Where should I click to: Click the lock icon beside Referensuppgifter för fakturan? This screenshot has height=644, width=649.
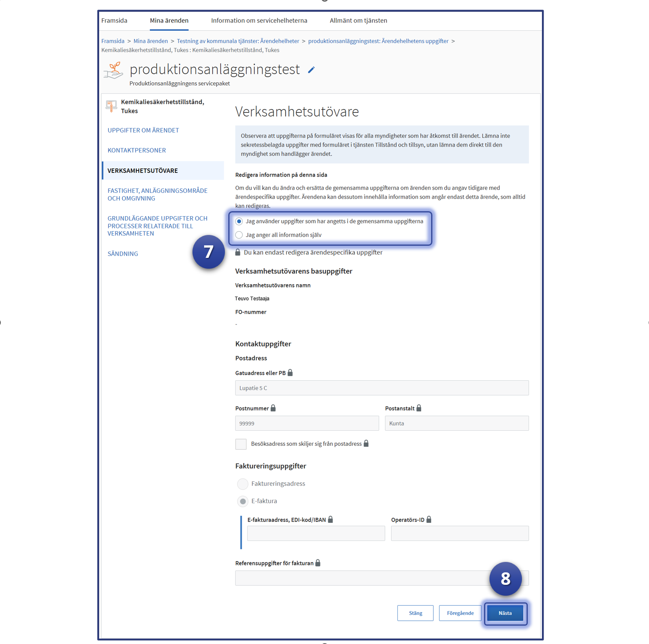pyautogui.click(x=318, y=563)
